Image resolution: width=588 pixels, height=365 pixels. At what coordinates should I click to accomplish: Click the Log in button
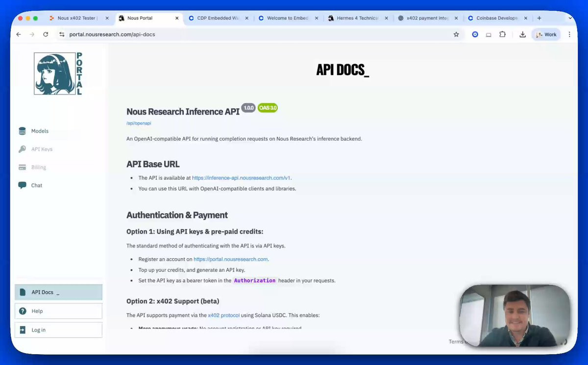click(58, 330)
